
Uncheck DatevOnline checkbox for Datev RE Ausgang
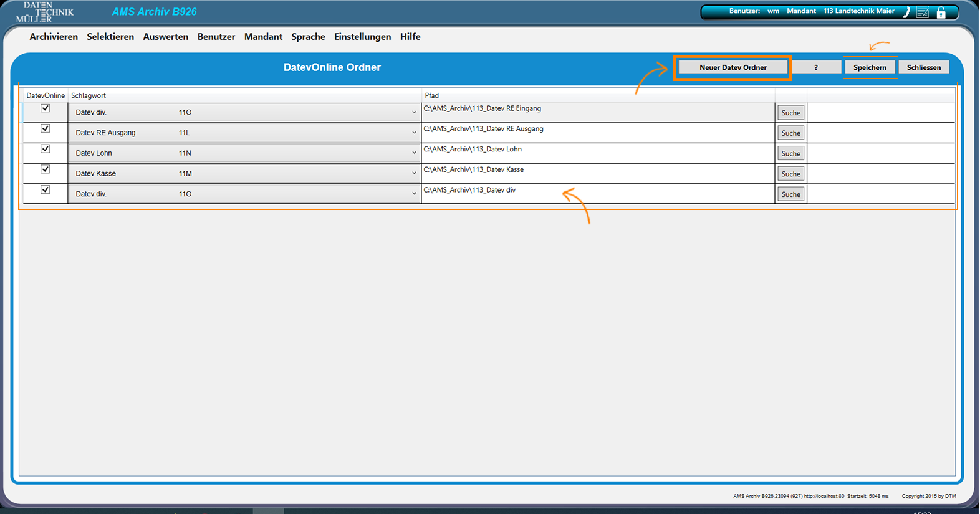coord(45,129)
